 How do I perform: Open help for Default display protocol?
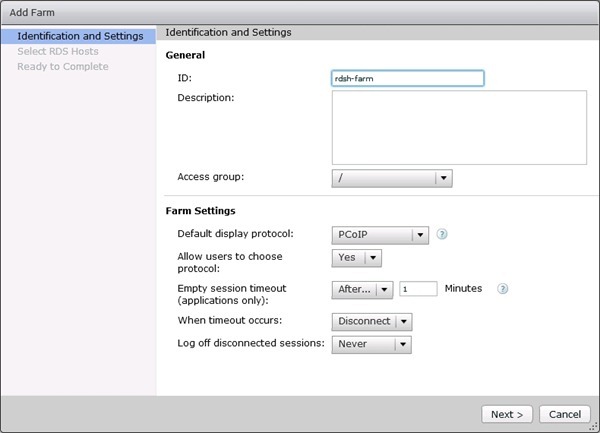(x=441, y=235)
